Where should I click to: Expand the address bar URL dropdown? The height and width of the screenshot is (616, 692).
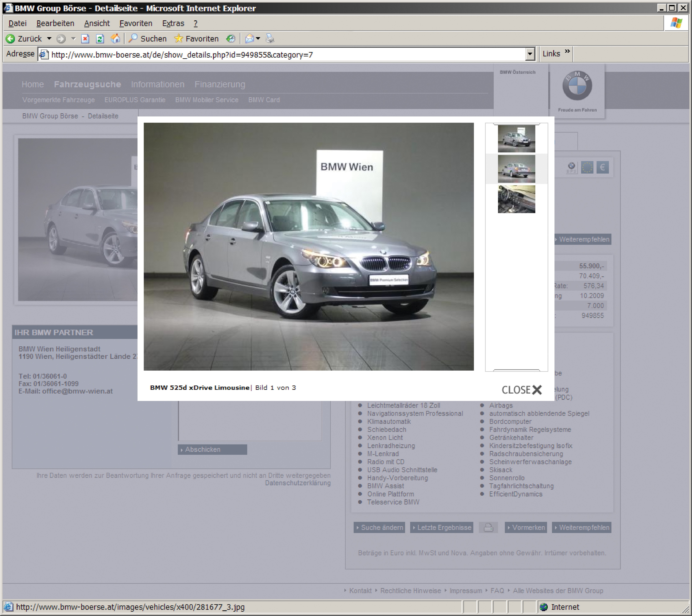tap(530, 54)
